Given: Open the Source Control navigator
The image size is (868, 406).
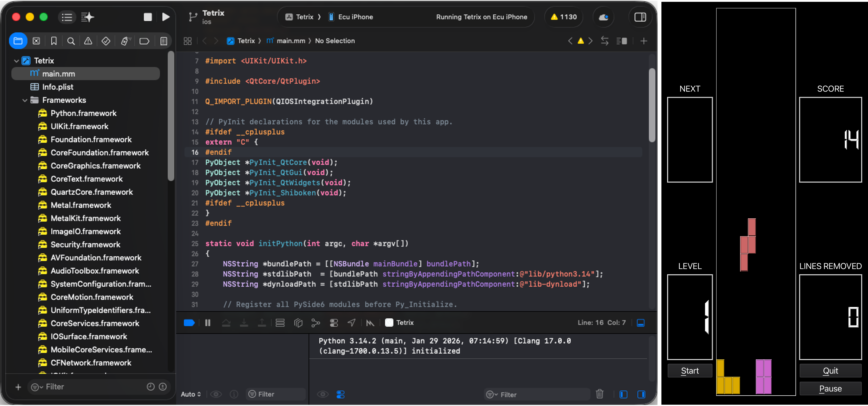Looking at the screenshot, I should click(x=36, y=41).
